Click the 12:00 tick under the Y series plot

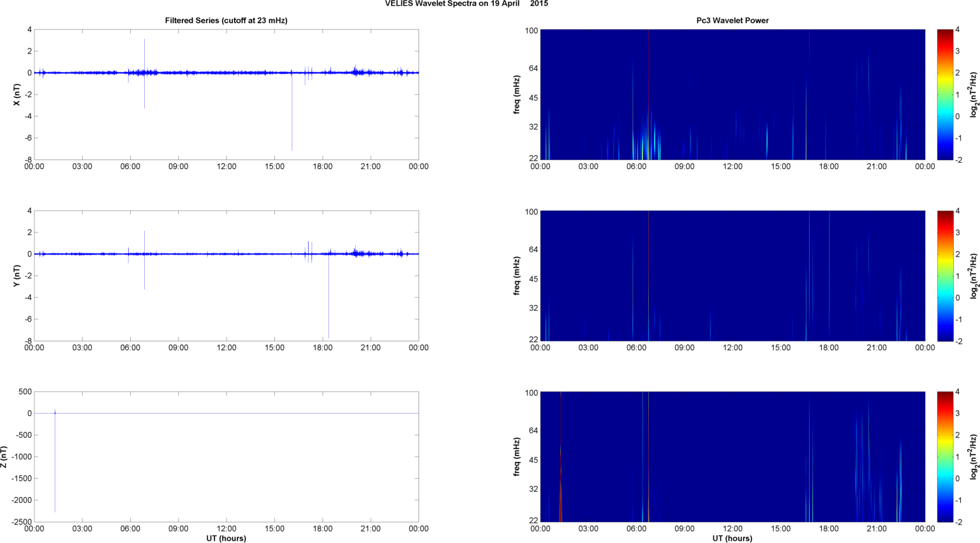[226, 348]
